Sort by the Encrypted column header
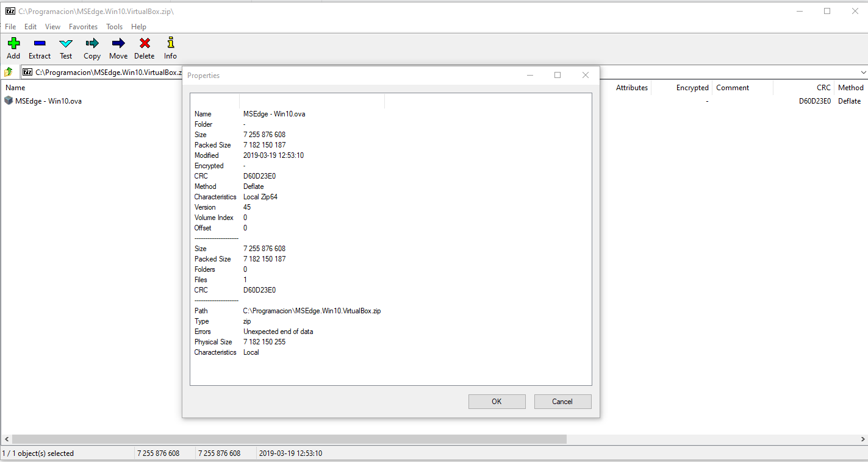This screenshot has height=462, width=868. pyautogui.click(x=692, y=88)
